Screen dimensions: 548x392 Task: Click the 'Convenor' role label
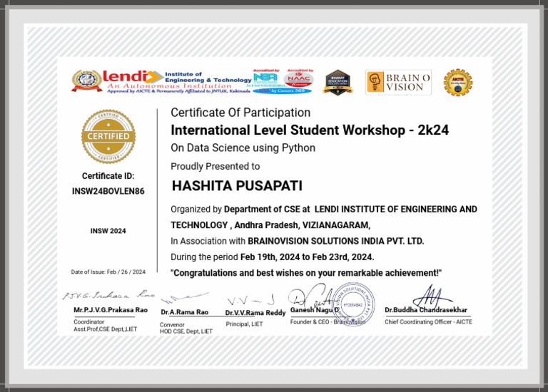coord(172,324)
